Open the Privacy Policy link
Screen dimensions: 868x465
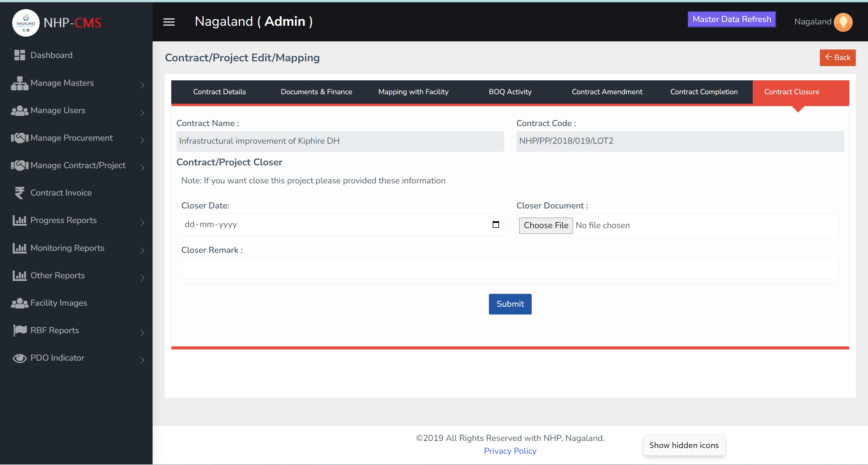tap(510, 451)
